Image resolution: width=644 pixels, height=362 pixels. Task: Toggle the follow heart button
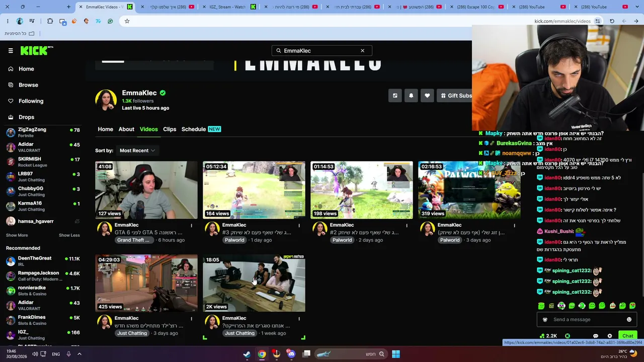tap(427, 96)
